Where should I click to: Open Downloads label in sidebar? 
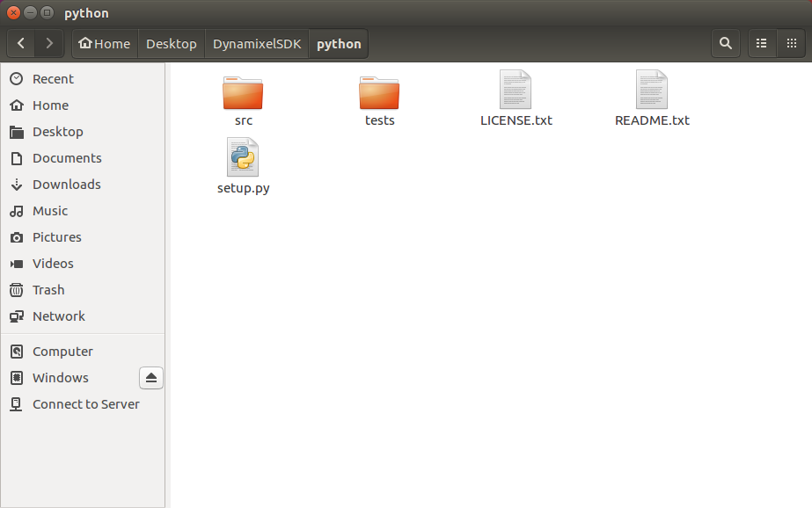pos(66,185)
